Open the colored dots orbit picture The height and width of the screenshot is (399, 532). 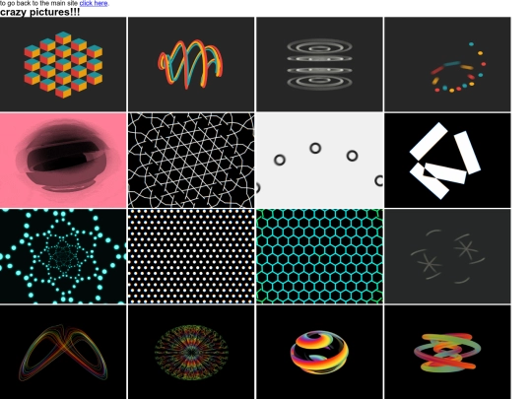point(447,64)
